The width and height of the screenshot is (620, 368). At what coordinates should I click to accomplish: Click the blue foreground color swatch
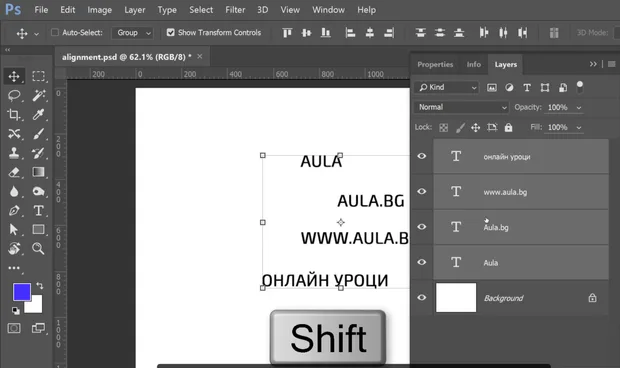click(x=21, y=292)
